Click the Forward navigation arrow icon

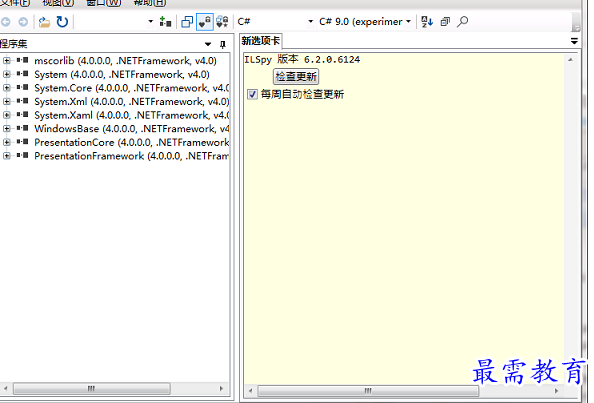(23, 22)
